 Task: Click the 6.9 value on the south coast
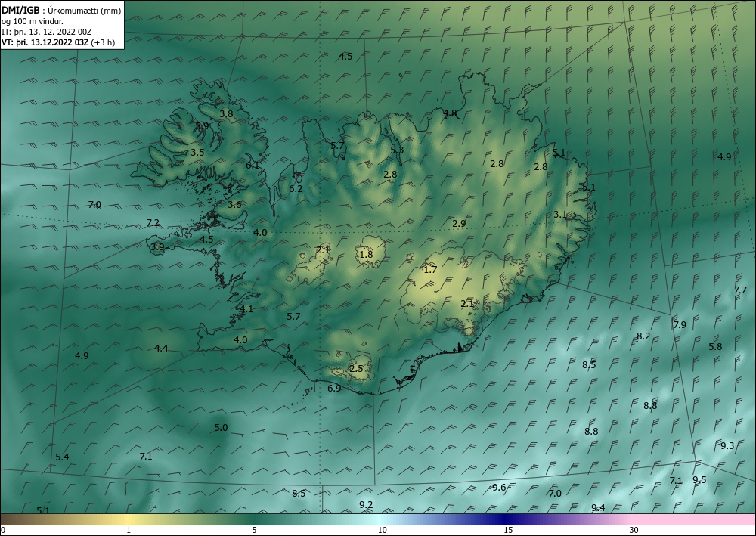click(x=334, y=388)
